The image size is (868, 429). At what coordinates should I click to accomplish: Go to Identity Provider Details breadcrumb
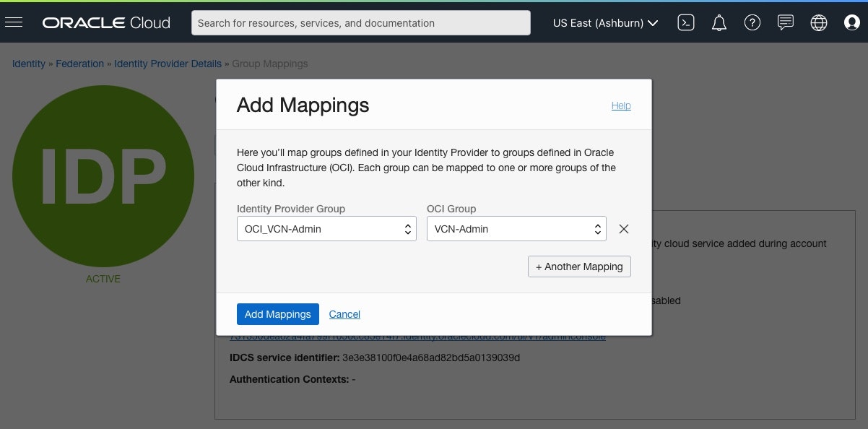tap(168, 64)
